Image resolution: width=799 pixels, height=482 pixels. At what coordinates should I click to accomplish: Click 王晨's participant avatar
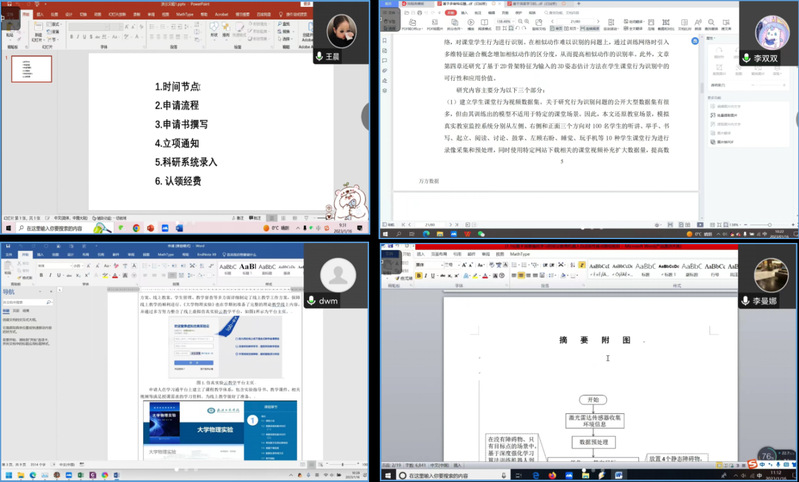pyautogui.click(x=341, y=31)
